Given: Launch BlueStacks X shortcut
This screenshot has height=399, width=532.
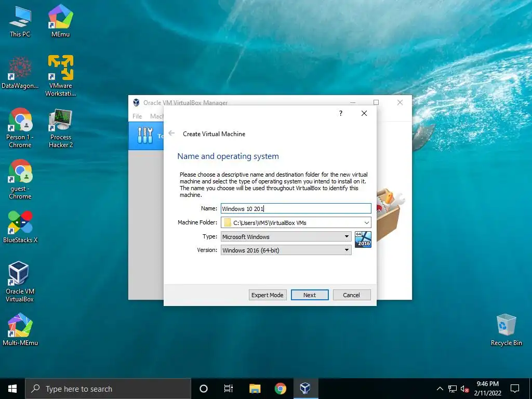Looking at the screenshot, I should 20,227.
